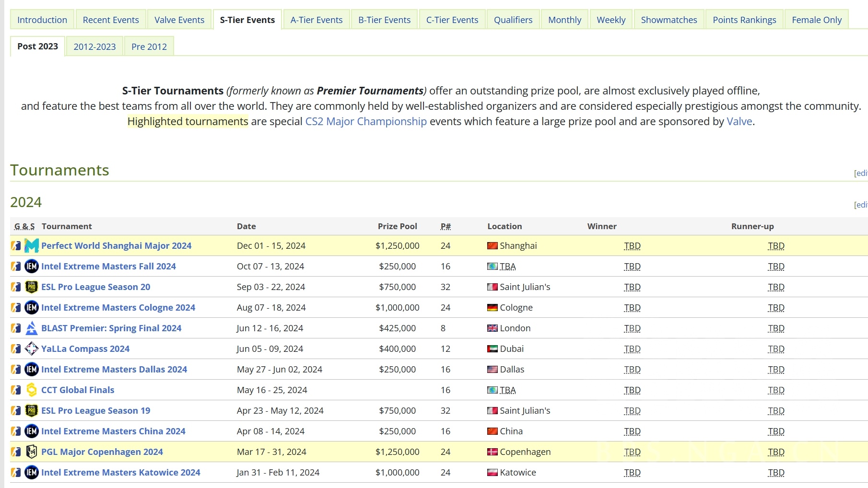Click the edit link beside the Tournaments heading
Screen dimensions: 868x488
coord(860,173)
